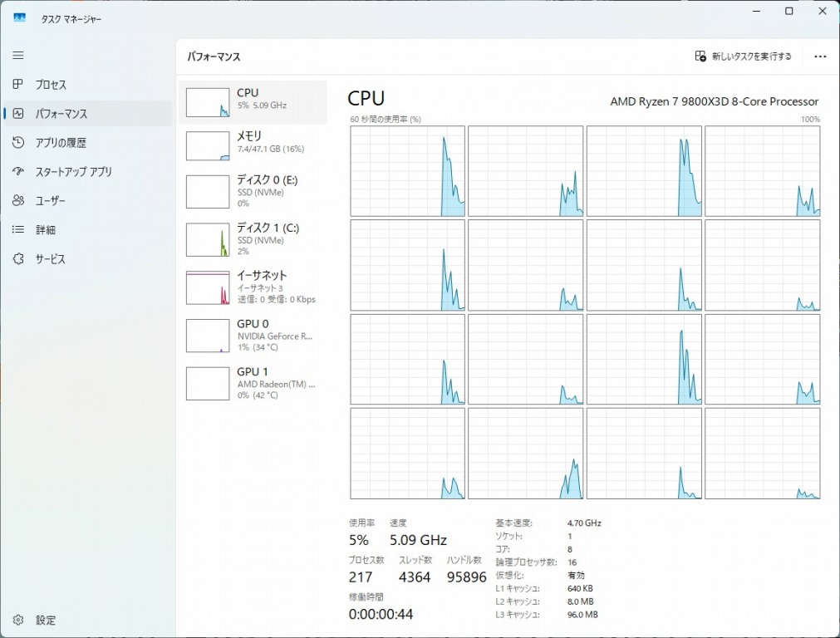Select ディスク 1 (C:) entry
The image size is (840, 638).
pos(253,239)
